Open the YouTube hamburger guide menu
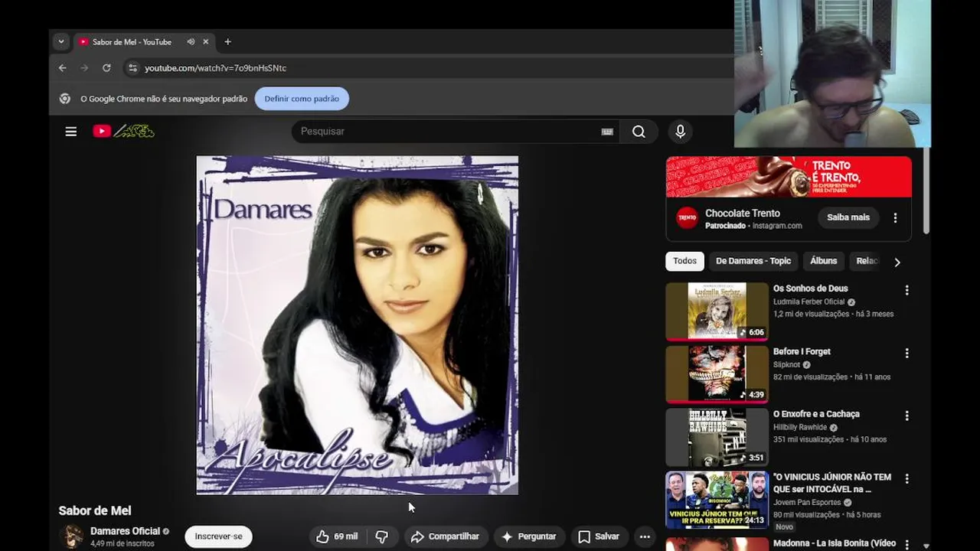This screenshot has height=551, width=980. pos(71,132)
